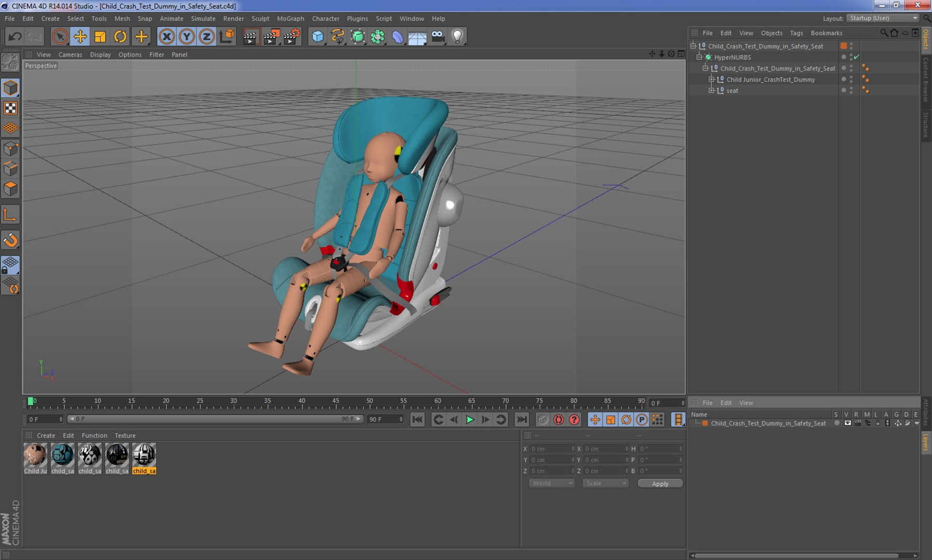Toggle HyperNURBS enabled checkmark

[857, 57]
